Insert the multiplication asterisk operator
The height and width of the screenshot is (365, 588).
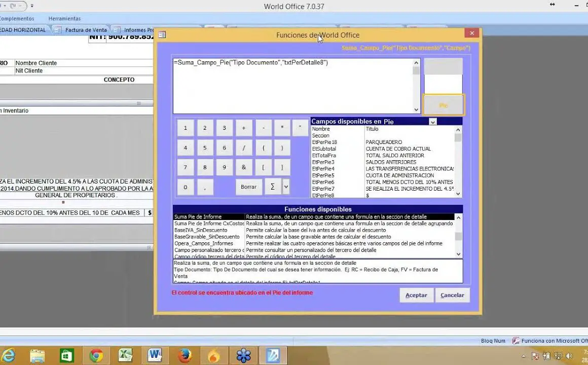282,128
